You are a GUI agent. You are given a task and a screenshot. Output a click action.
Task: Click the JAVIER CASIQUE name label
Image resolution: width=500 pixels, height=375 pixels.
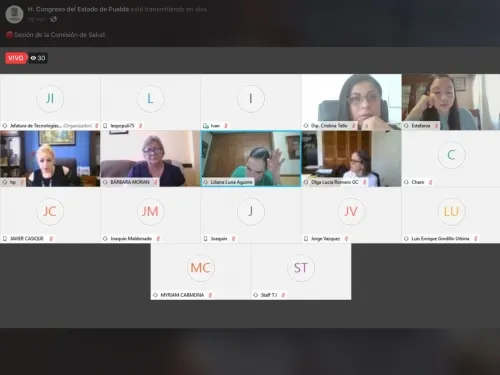coord(27,239)
